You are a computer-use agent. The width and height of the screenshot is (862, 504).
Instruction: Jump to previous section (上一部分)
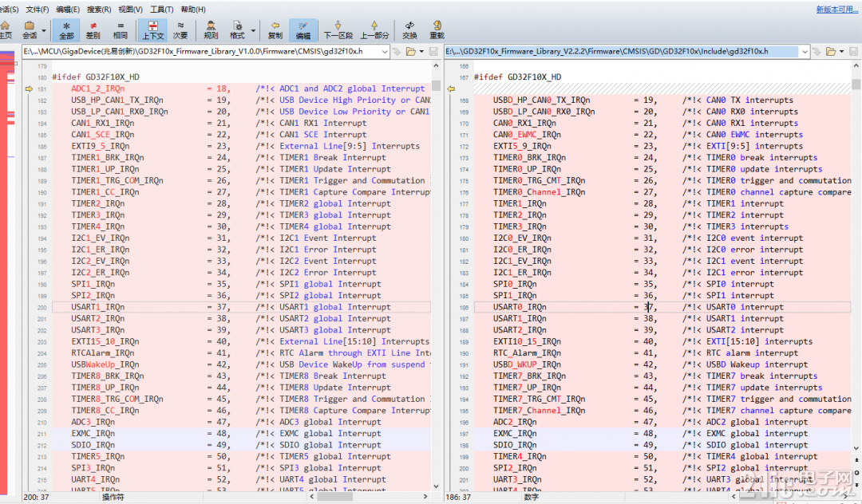click(x=374, y=30)
